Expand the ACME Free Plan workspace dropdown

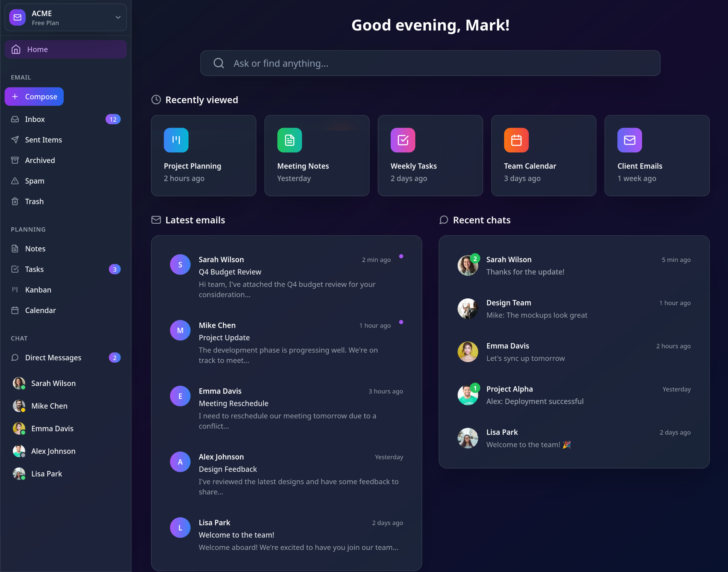pyautogui.click(x=118, y=17)
